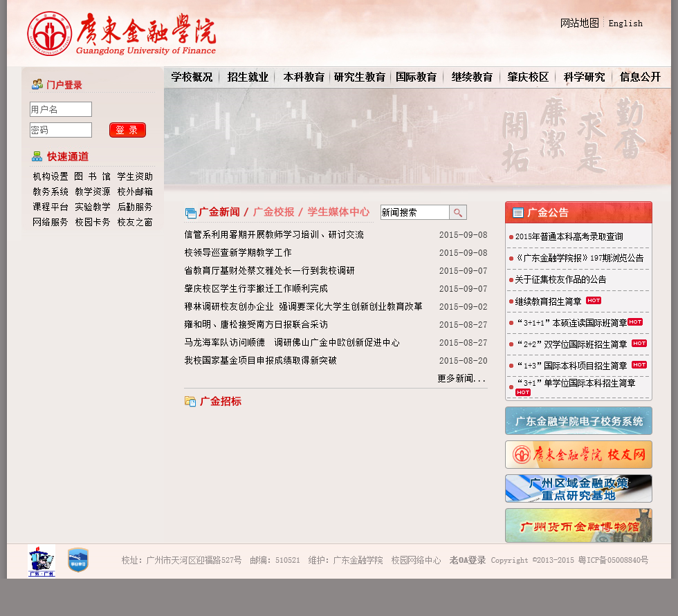Open the 学校概况 menu
Image resolution: width=678 pixels, height=616 pixels.
192,77
